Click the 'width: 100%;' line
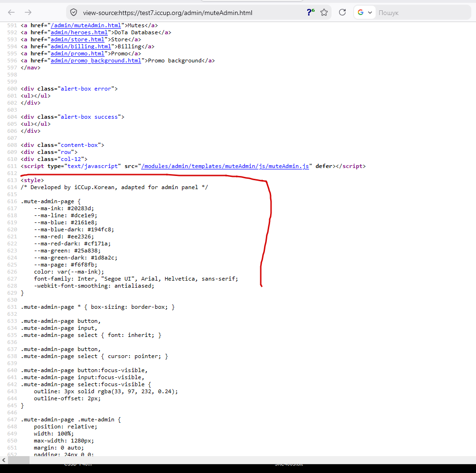 pyautogui.click(x=54, y=434)
